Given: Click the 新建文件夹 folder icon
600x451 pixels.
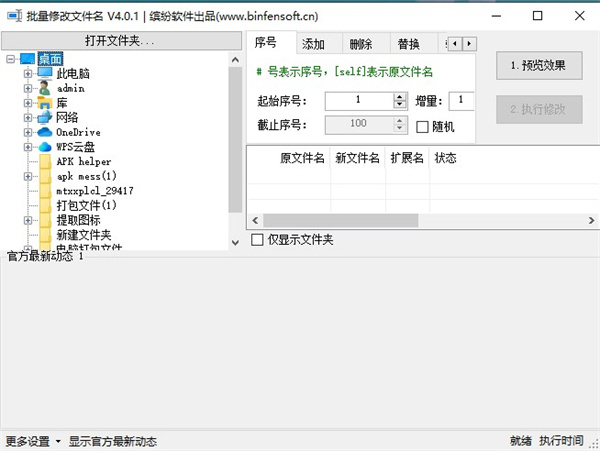Looking at the screenshot, I should (45, 234).
